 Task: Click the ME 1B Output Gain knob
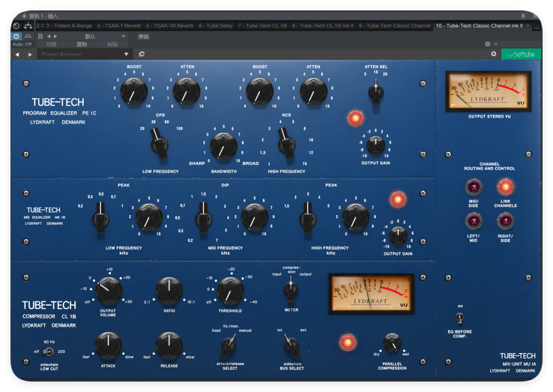398,235
